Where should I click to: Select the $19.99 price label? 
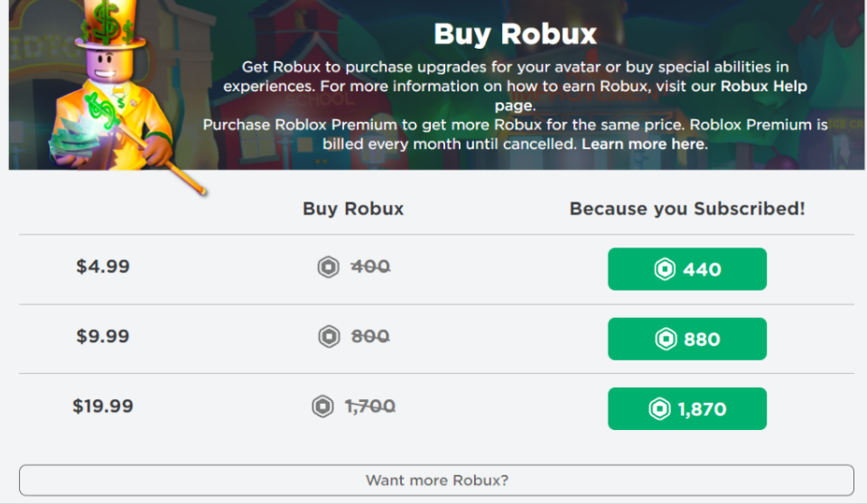coord(103,406)
